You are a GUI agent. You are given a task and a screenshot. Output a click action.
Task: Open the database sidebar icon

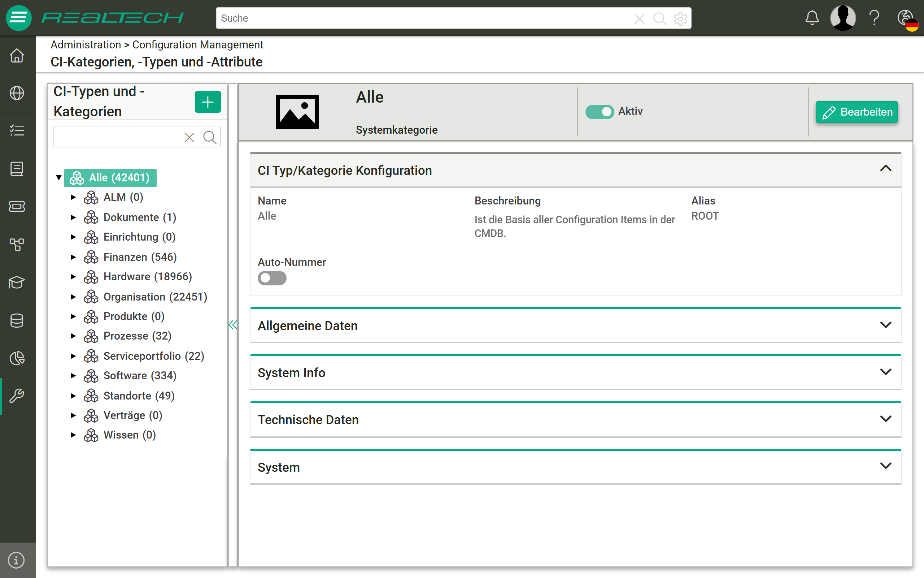tap(17, 320)
